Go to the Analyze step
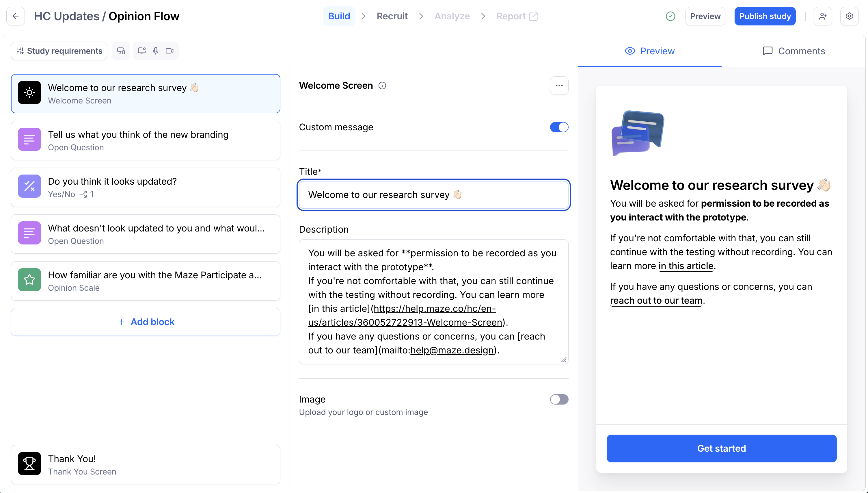The image size is (868, 493). 452,16
